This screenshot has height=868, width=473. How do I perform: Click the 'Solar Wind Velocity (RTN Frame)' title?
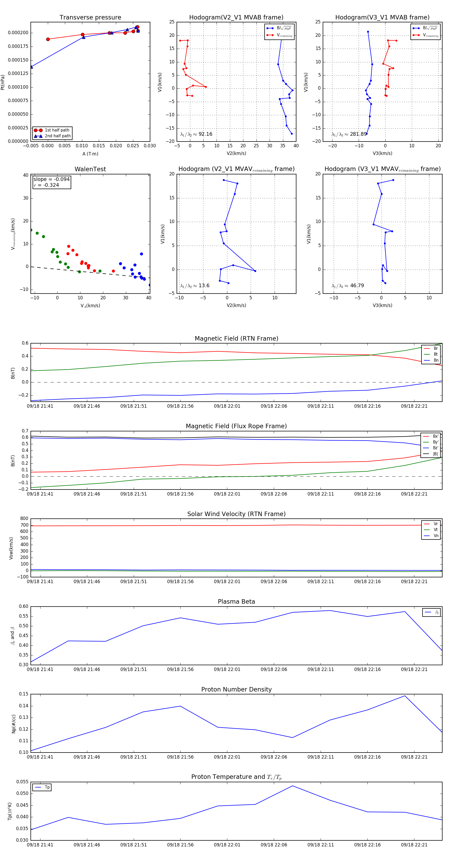(236, 514)
